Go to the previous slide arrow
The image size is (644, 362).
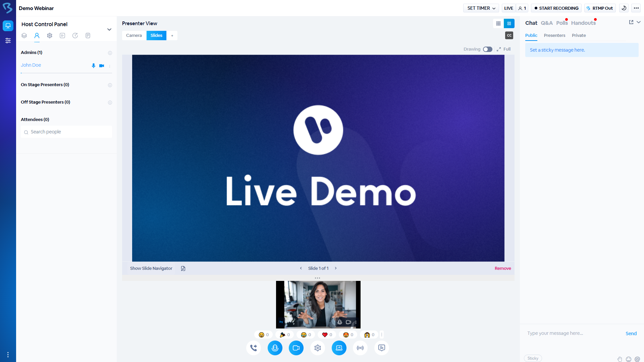coord(301,268)
